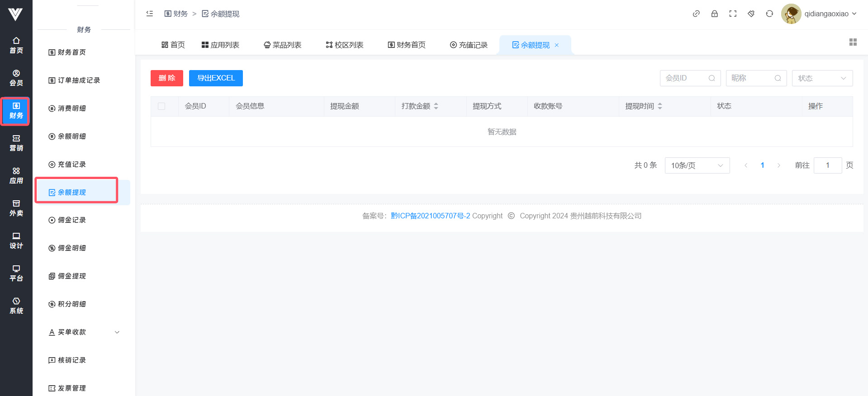The width and height of the screenshot is (868, 396).
Task: Open the 会员 section in left rail
Action: pyautogui.click(x=16, y=78)
